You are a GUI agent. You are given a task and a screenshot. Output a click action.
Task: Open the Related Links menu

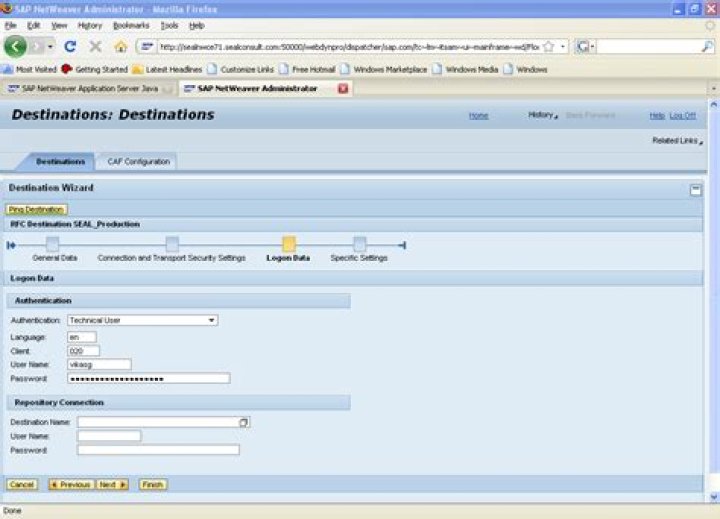[x=677, y=141]
